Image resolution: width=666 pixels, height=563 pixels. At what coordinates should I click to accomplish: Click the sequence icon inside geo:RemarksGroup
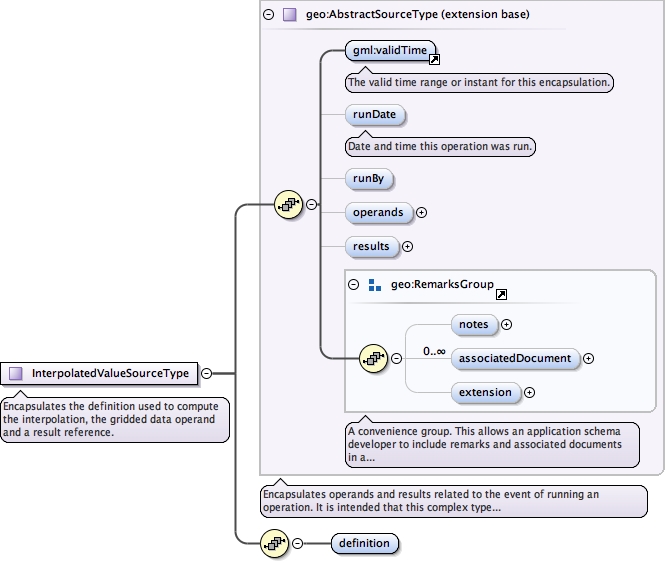point(373,358)
